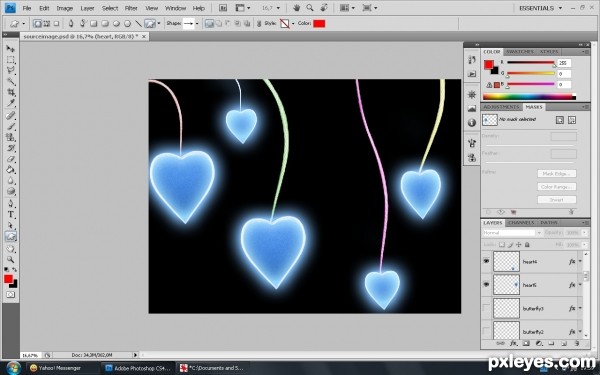Toggle lock position in Layers panel

click(518, 245)
